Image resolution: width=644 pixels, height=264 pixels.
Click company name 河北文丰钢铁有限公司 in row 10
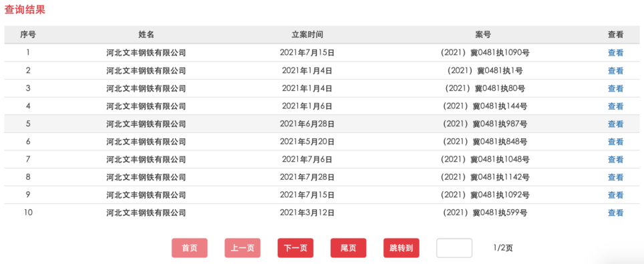[x=146, y=213]
